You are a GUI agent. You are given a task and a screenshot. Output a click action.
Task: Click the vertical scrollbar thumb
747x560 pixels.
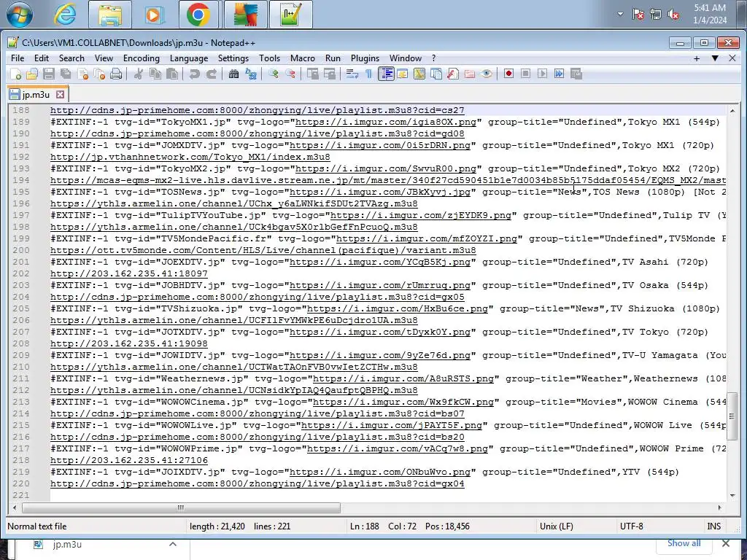pos(732,416)
